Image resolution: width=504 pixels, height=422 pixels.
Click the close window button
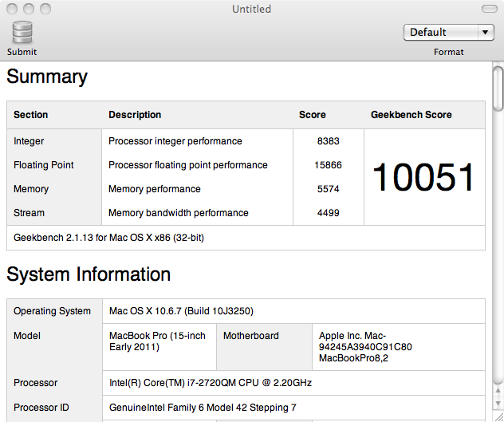(x=12, y=9)
